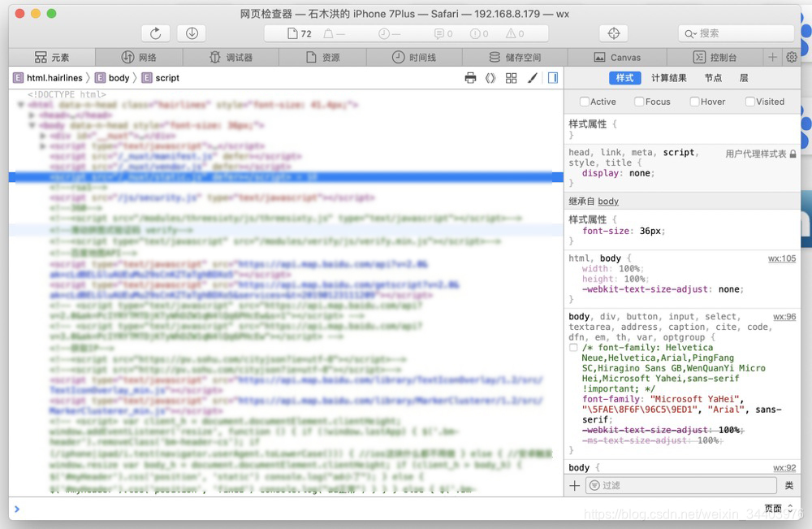Select the 样式 styles sidebar tab

coord(625,78)
